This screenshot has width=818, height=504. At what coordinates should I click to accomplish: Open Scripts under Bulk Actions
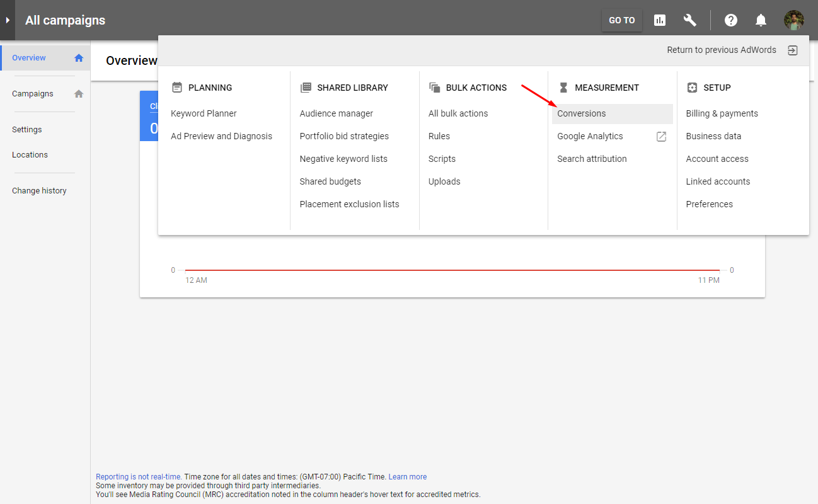pos(442,159)
